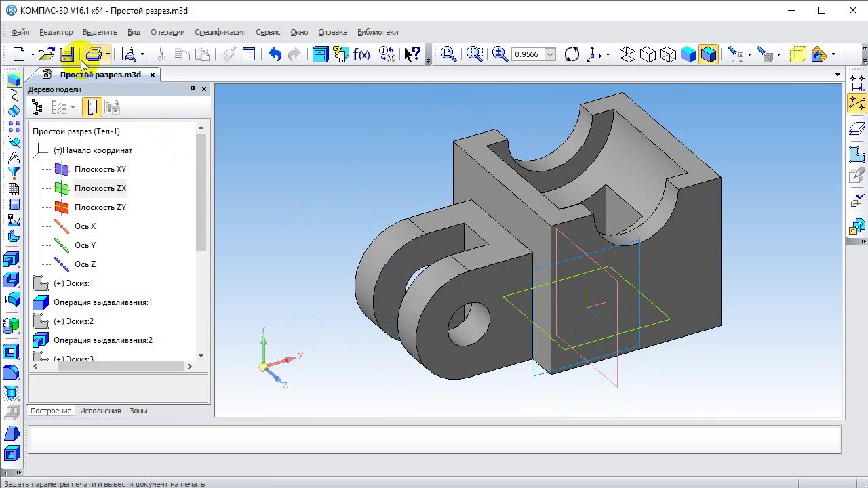Open the f(x) variables tool
The height and width of the screenshot is (488, 868).
coord(361,55)
